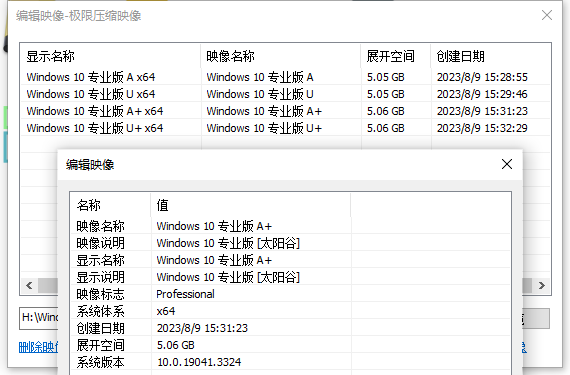Click 创建日期 value 2023/8/9 15:31:23 in dialog
570x375 pixels.
click(202, 328)
